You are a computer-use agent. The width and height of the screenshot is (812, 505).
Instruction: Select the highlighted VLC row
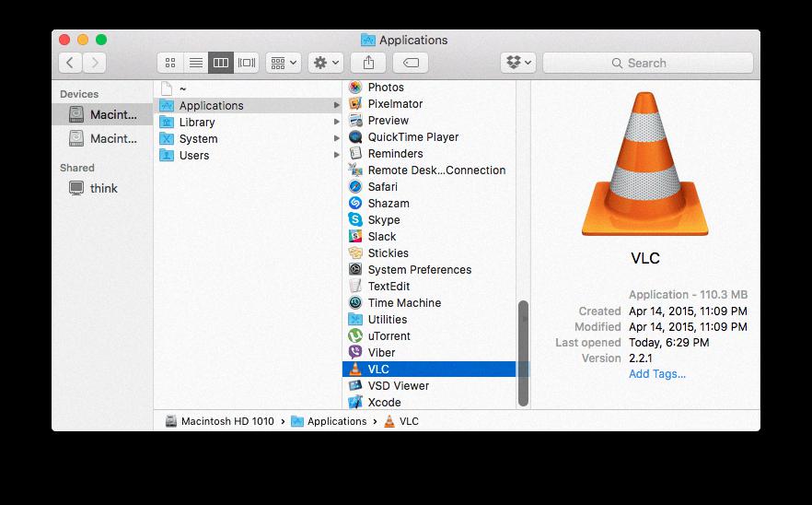(x=429, y=370)
